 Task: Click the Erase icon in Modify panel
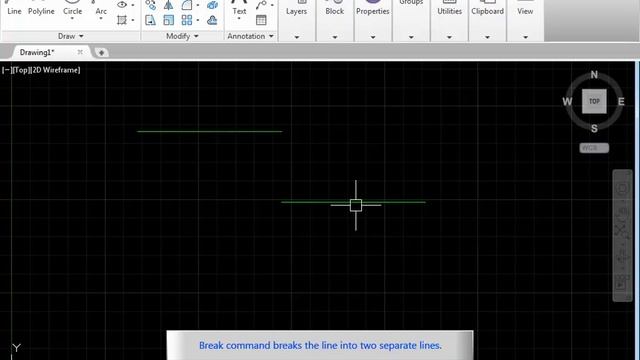[212, 5]
